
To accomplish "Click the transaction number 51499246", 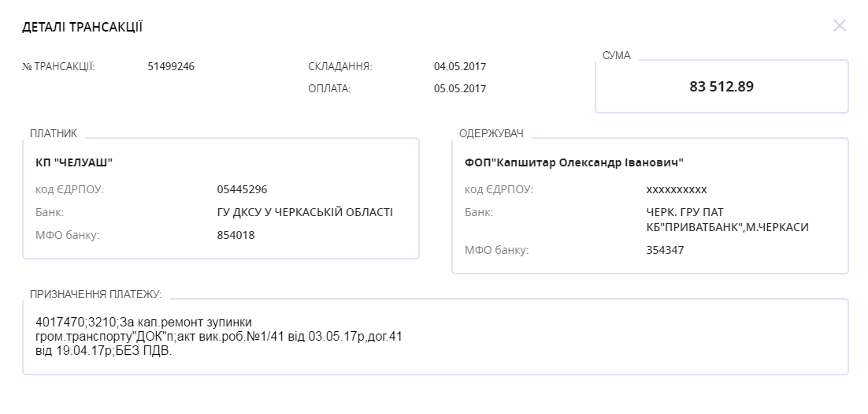I will (x=171, y=66).
